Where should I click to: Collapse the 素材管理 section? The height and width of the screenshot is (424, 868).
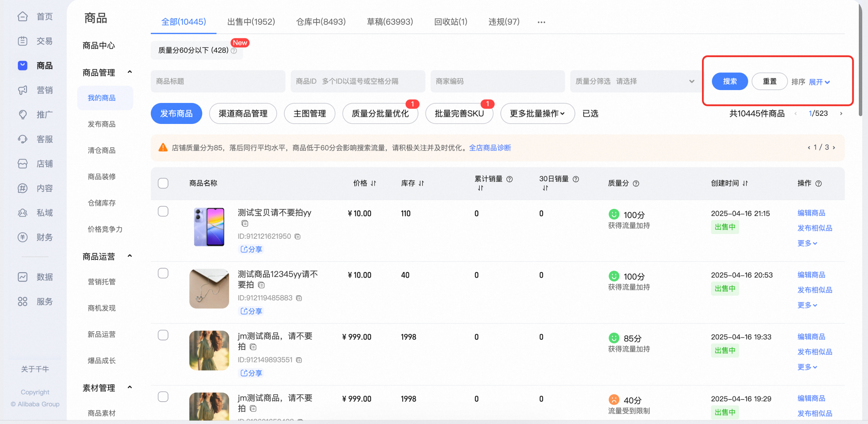coord(129,387)
